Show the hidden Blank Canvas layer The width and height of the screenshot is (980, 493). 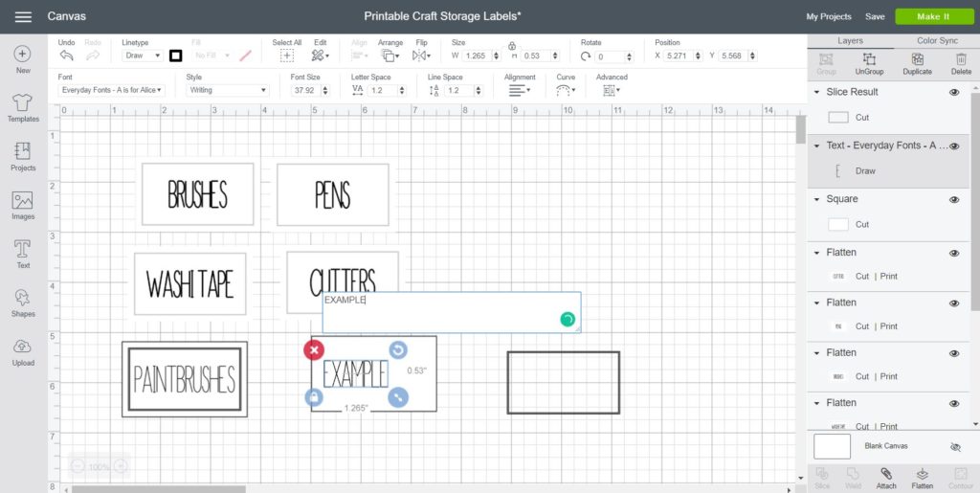[x=954, y=447]
